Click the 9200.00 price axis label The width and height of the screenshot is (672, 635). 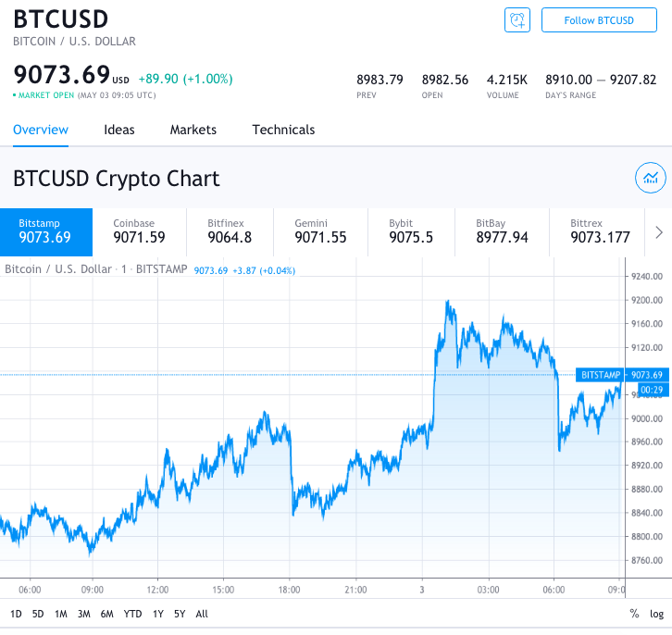pos(647,300)
